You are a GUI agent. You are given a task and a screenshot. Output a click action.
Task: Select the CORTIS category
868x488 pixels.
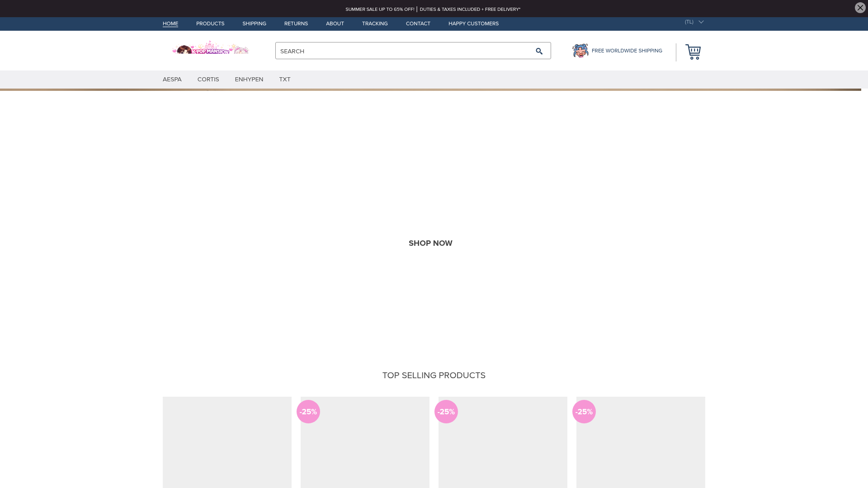pos(208,80)
